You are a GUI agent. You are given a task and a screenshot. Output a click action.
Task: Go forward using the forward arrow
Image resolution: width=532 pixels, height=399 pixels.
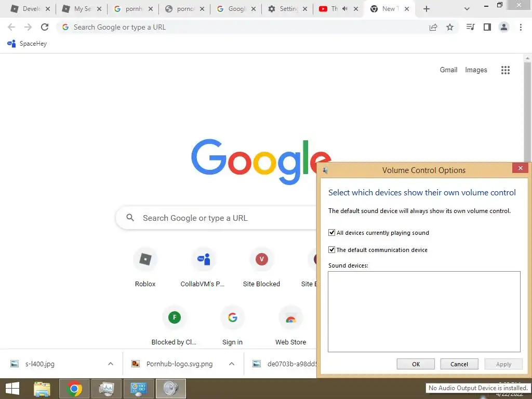tap(28, 27)
